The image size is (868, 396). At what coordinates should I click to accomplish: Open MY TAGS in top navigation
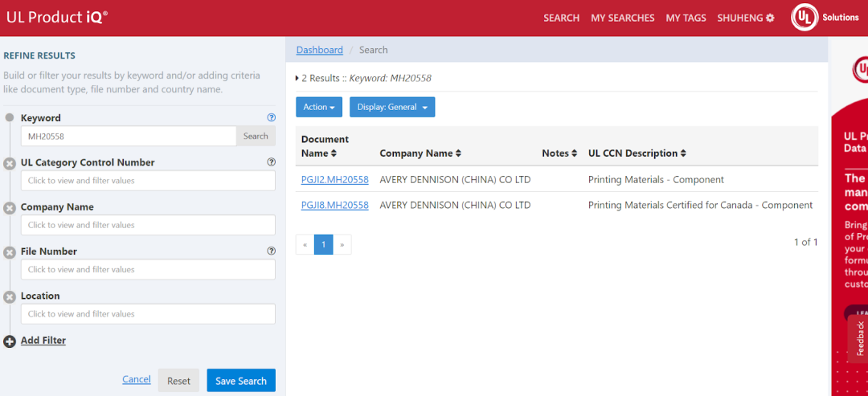(686, 18)
